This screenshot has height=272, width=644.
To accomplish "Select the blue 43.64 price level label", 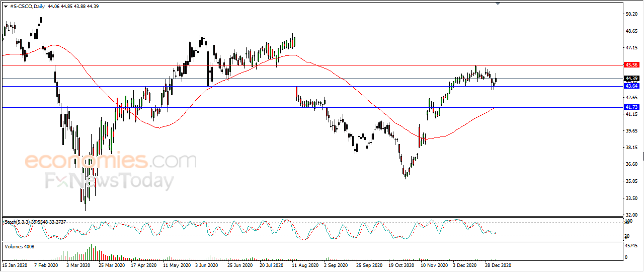I will pos(631,86).
